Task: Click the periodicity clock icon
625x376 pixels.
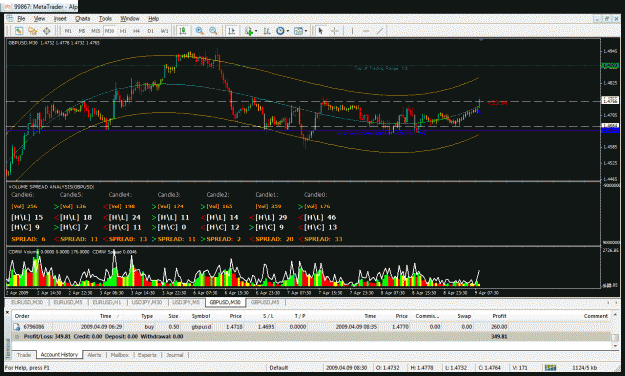Action: [x=280, y=31]
